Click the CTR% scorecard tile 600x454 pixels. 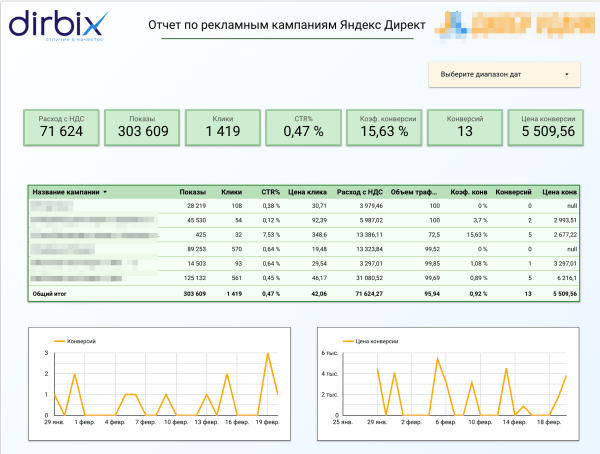pyautogui.click(x=303, y=125)
